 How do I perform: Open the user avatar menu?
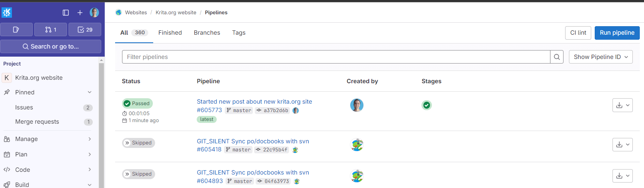point(94,13)
